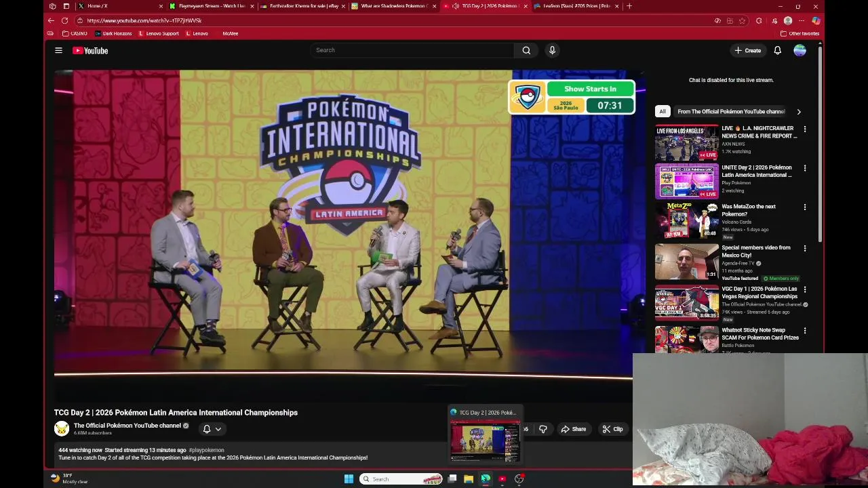Screen dimensions: 868x488
Task: Open The Official Pokémon YouTube channel link
Action: coord(127,426)
